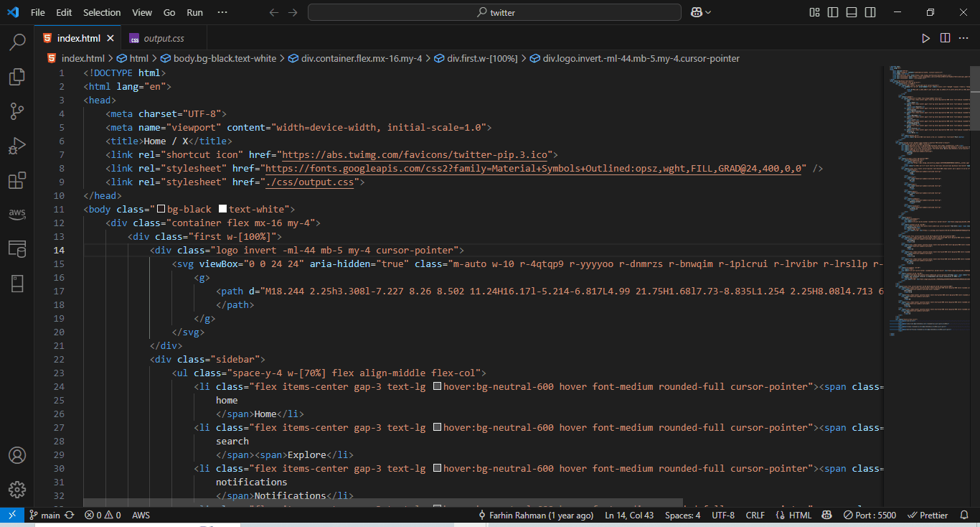Image resolution: width=980 pixels, height=527 pixels.
Task: Split the editor using the top-right icon
Action: point(945,38)
